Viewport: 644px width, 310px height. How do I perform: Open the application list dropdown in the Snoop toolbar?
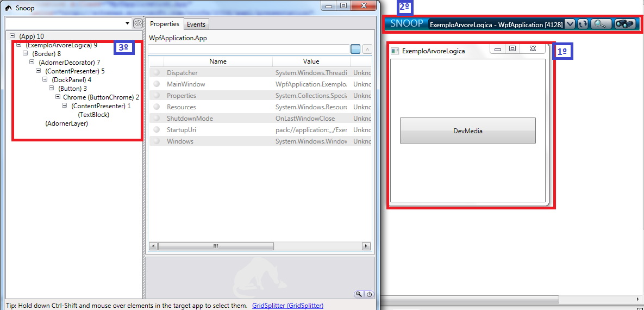(570, 24)
